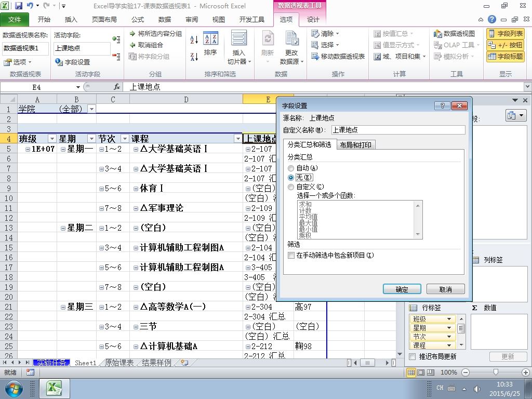Click zoom in plus button
Viewport: 532px width, 399px height.
[x=526, y=373]
